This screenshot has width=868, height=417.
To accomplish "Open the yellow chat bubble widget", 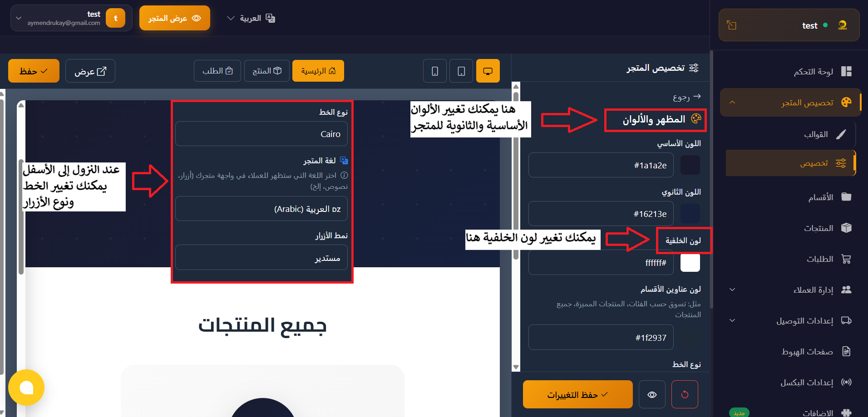I will click(x=26, y=388).
